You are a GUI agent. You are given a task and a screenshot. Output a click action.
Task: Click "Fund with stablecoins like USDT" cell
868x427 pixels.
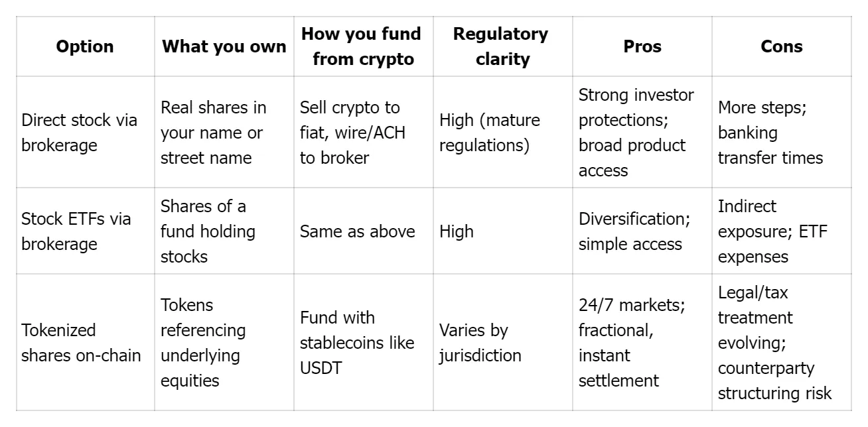[x=357, y=343]
